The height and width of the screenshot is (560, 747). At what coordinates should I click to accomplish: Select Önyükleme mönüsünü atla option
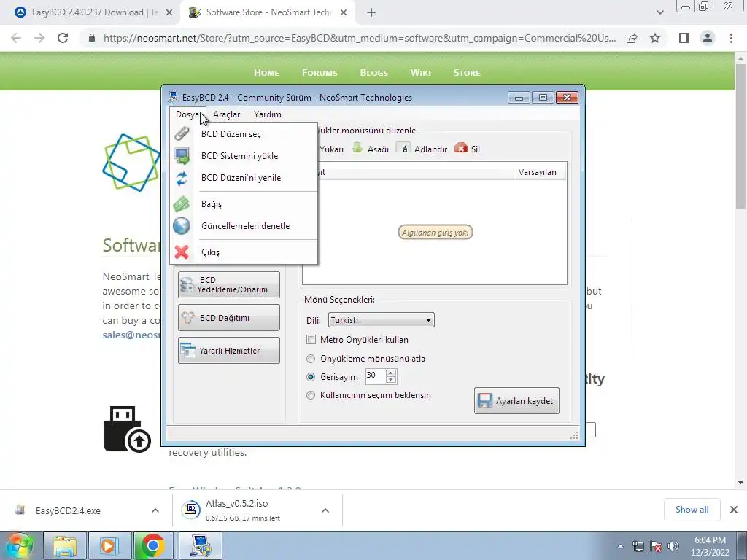click(311, 359)
